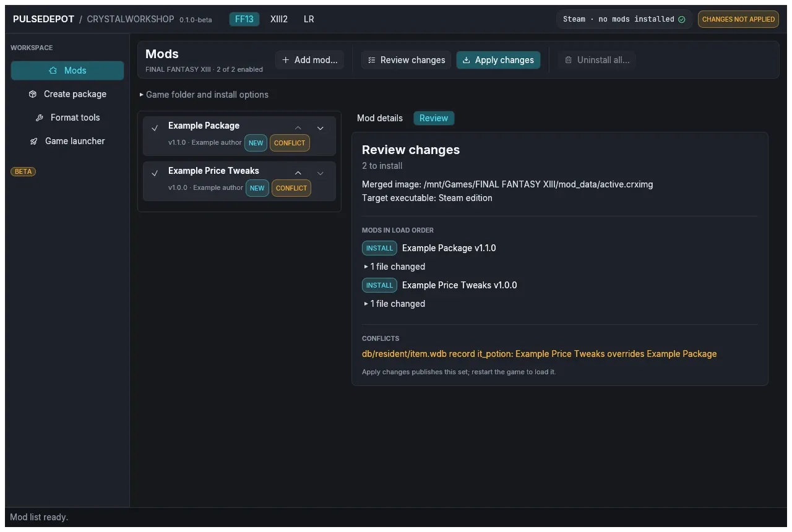
Task: Move Example Package down with its down arrow
Action: click(x=321, y=128)
